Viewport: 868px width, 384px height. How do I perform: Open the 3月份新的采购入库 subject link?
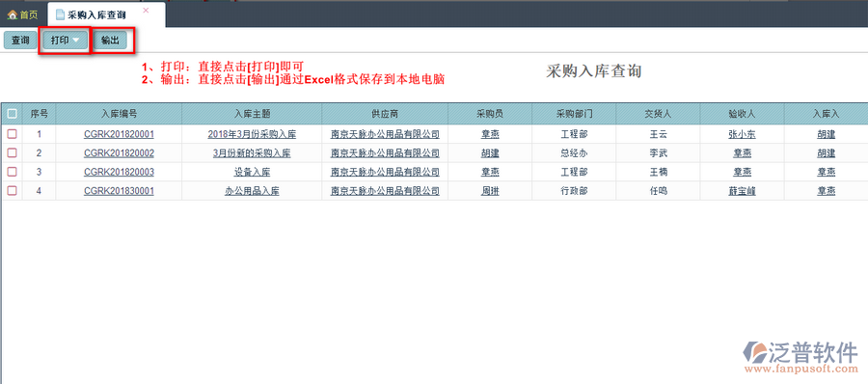pos(252,153)
